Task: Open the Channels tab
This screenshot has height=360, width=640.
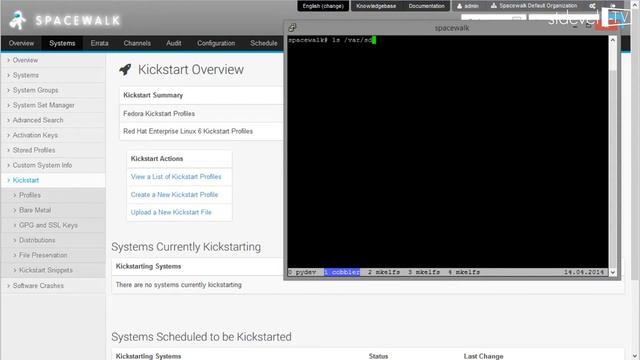Action: pyautogui.click(x=137, y=43)
